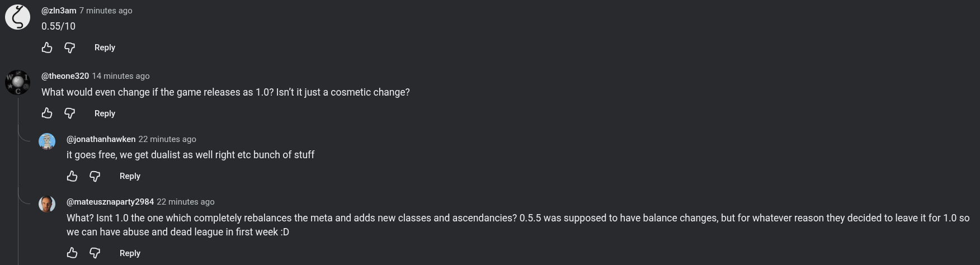980x265 pixels.
Task: Reply to @jonathanhawken's comment
Action: (x=130, y=176)
